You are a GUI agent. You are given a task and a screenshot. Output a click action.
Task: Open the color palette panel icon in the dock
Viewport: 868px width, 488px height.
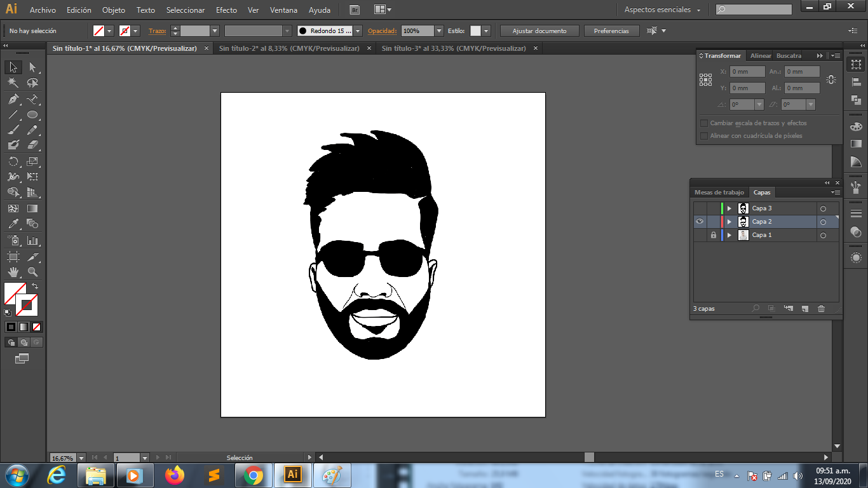[x=856, y=126]
